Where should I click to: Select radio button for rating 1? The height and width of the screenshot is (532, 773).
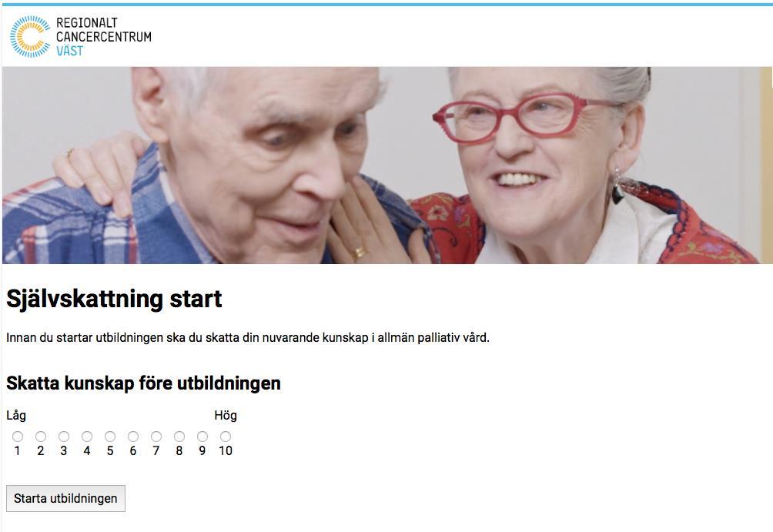click(x=18, y=437)
